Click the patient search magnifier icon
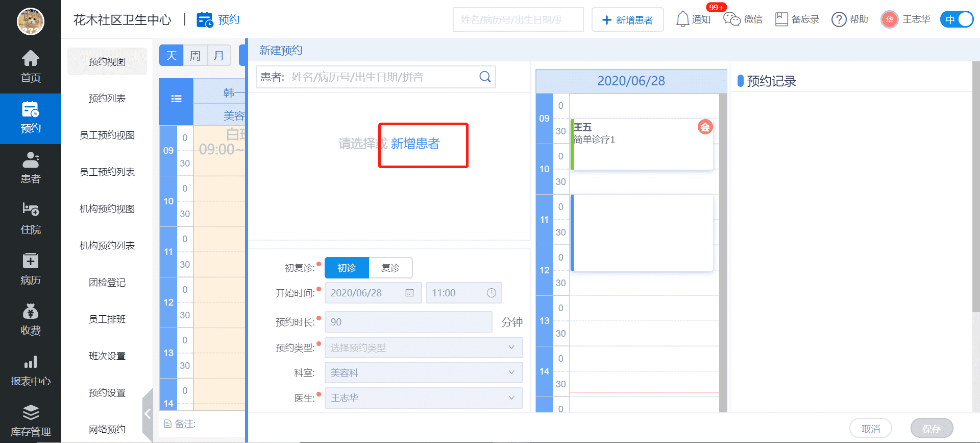The height and width of the screenshot is (443, 980). [485, 77]
